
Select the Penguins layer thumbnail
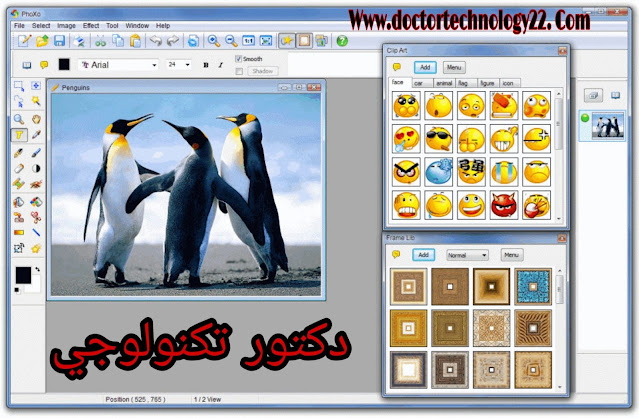click(608, 126)
